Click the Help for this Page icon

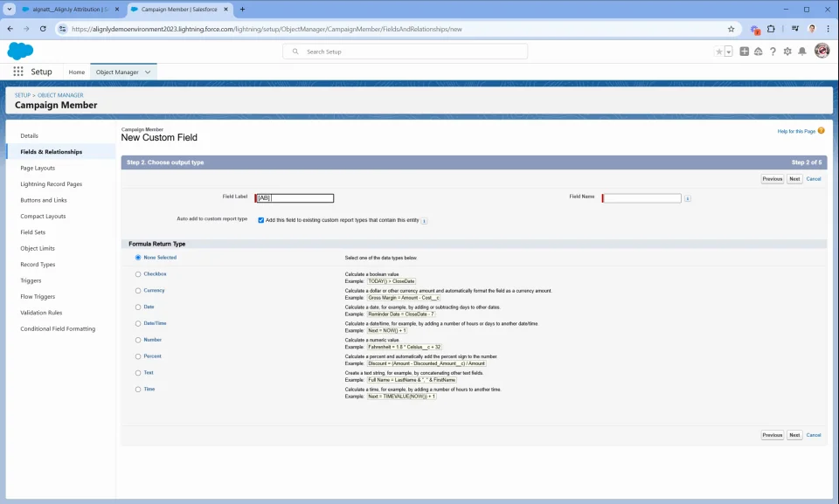pos(821,130)
